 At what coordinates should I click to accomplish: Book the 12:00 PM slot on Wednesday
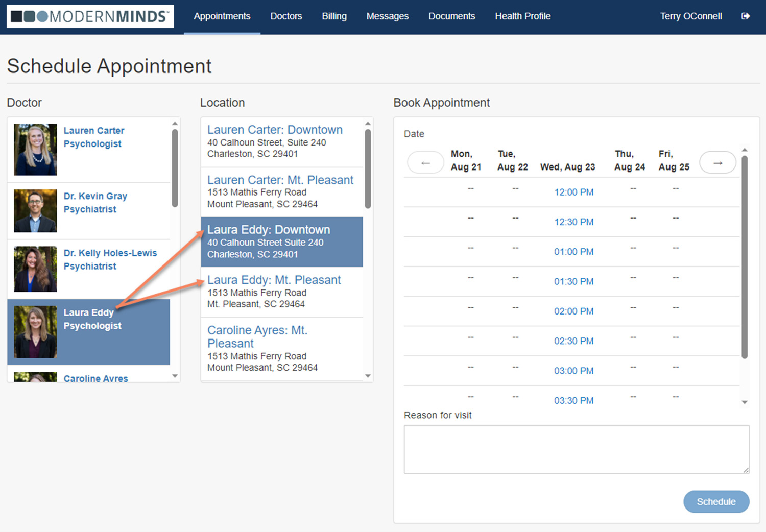pos(574,192)
